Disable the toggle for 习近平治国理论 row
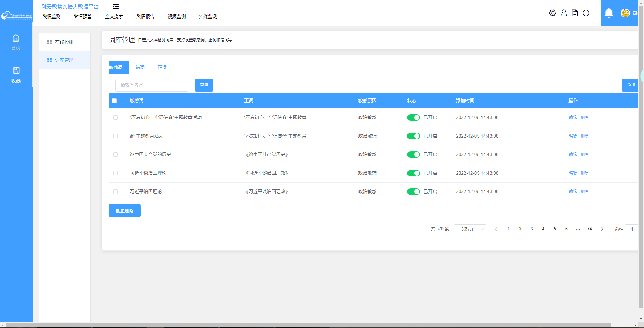Screen dimensions: 644x328 [413, 192]
